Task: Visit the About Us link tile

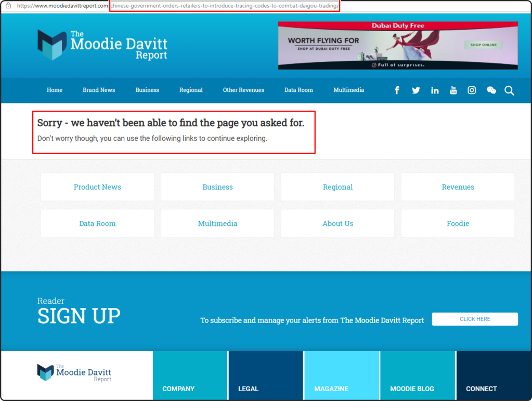Action: [x=338, y=223]
